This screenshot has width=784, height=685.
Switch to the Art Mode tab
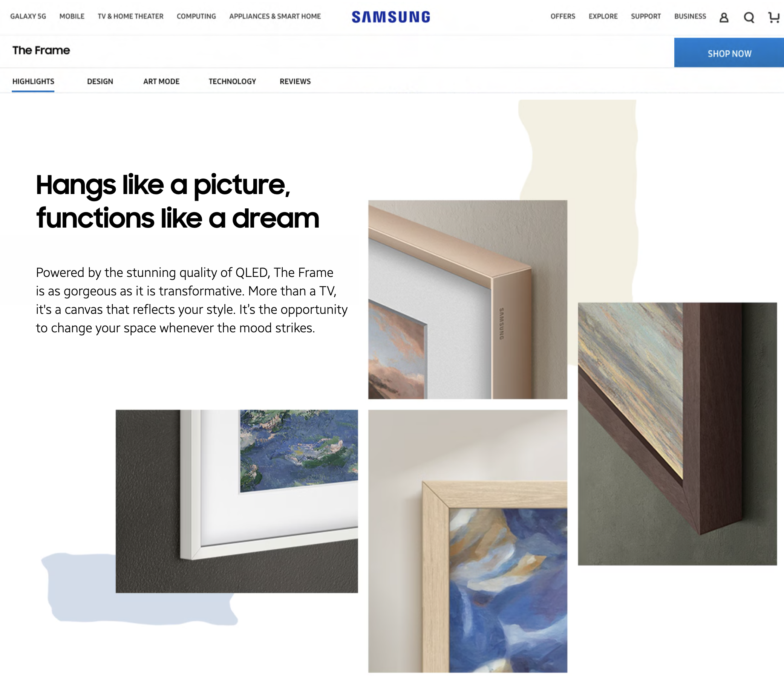pos(161,81)
